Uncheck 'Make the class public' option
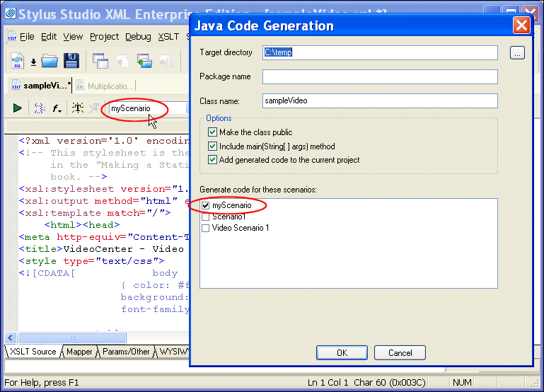Image resolution: width=544 pixels, height=392 pixels. tap(212, 132)
